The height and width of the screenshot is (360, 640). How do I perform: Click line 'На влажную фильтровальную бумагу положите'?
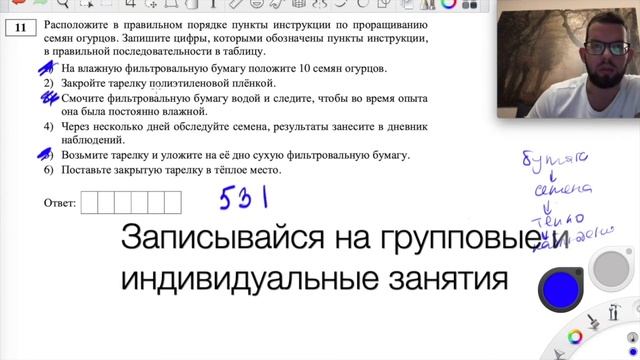224,68
